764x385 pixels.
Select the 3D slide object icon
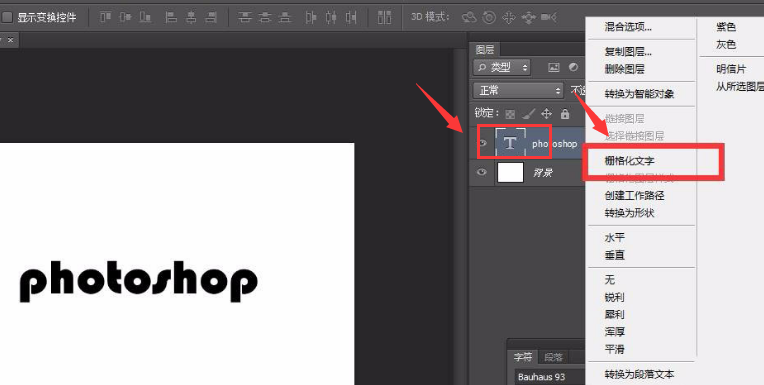click(x=528, y=18)
